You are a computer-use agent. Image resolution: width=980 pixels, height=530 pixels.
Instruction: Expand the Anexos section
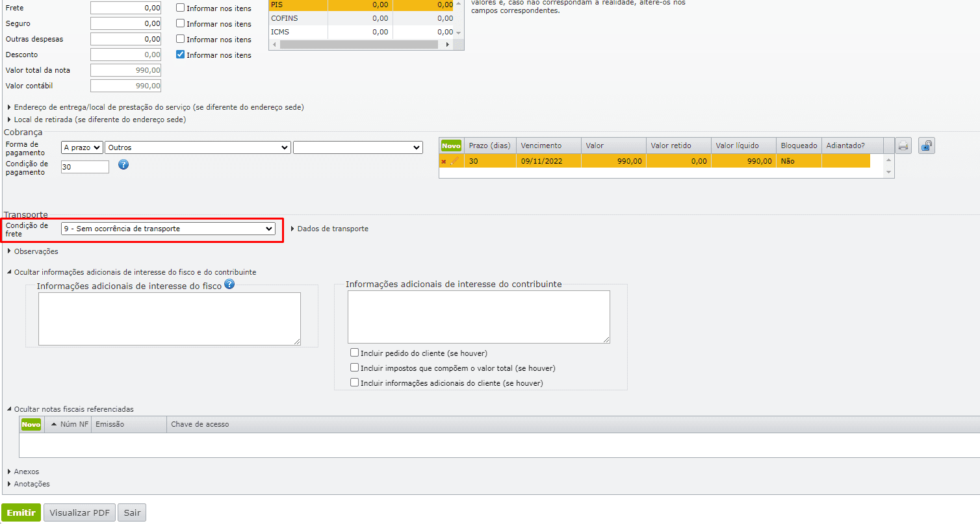23,472
